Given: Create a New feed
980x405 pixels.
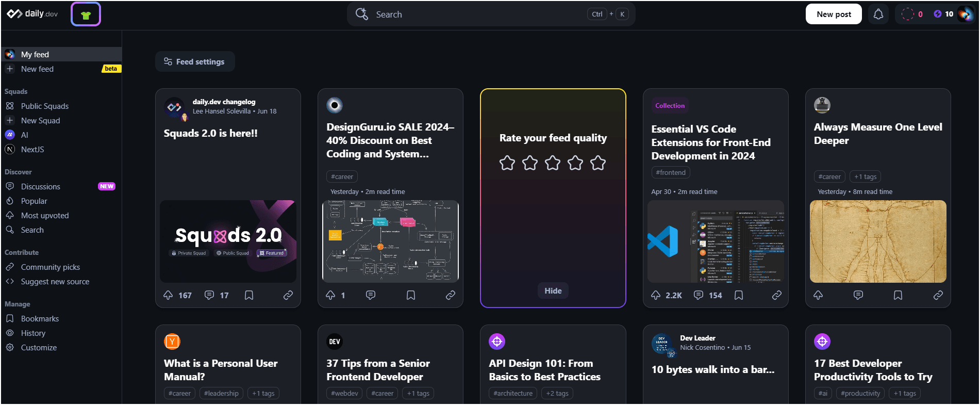Looking at the screenshot, I should (61, 69).
